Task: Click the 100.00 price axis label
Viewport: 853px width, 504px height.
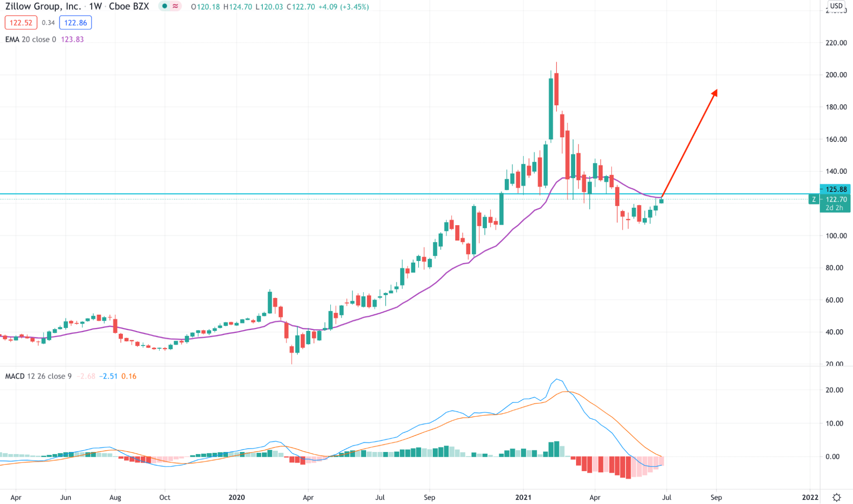Action: point(836,235)
